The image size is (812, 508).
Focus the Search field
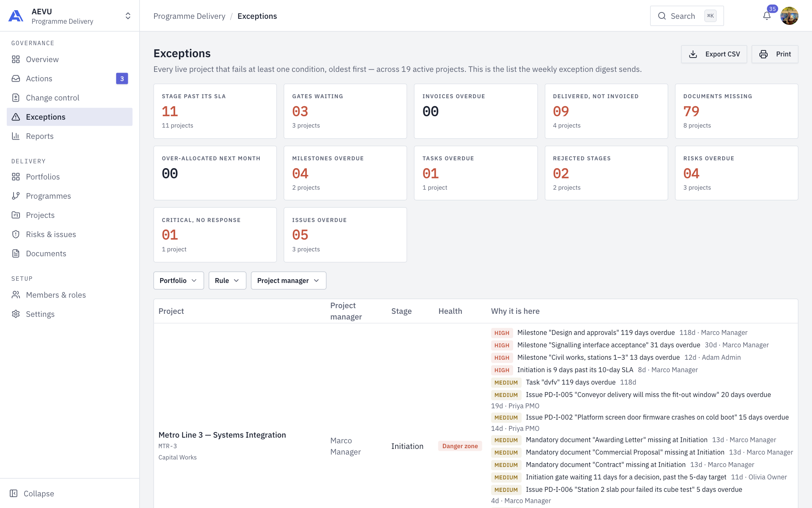click(687, 16)
